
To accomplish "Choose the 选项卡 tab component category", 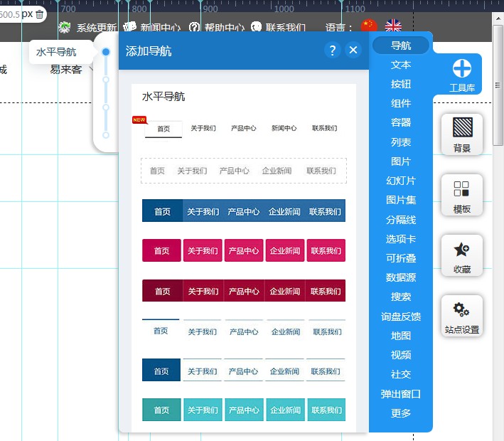I will tap(401, 239).
